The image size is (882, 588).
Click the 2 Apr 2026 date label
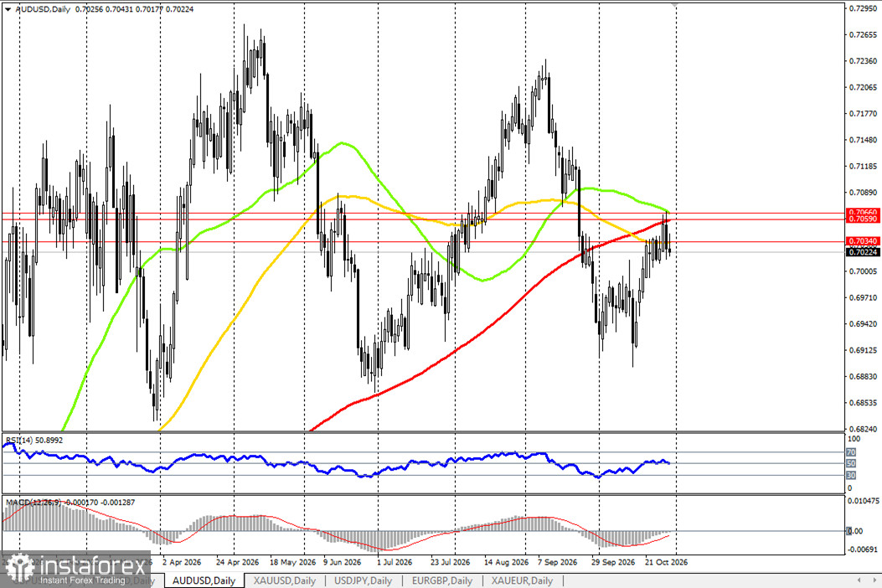181,562
